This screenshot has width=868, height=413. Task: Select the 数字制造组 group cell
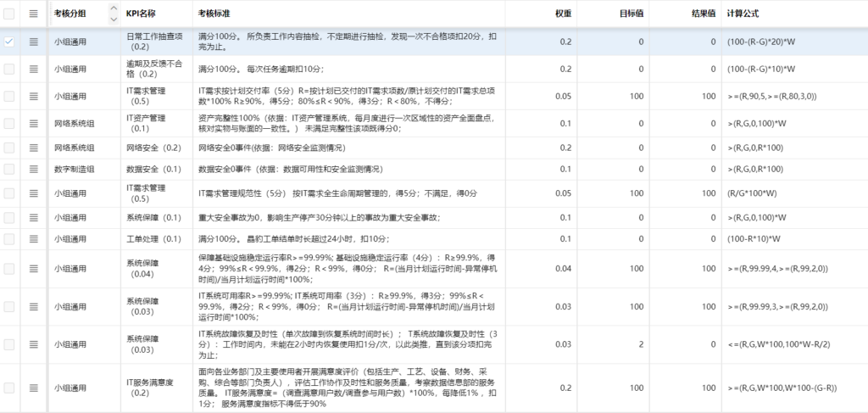(x=75, y=169)
